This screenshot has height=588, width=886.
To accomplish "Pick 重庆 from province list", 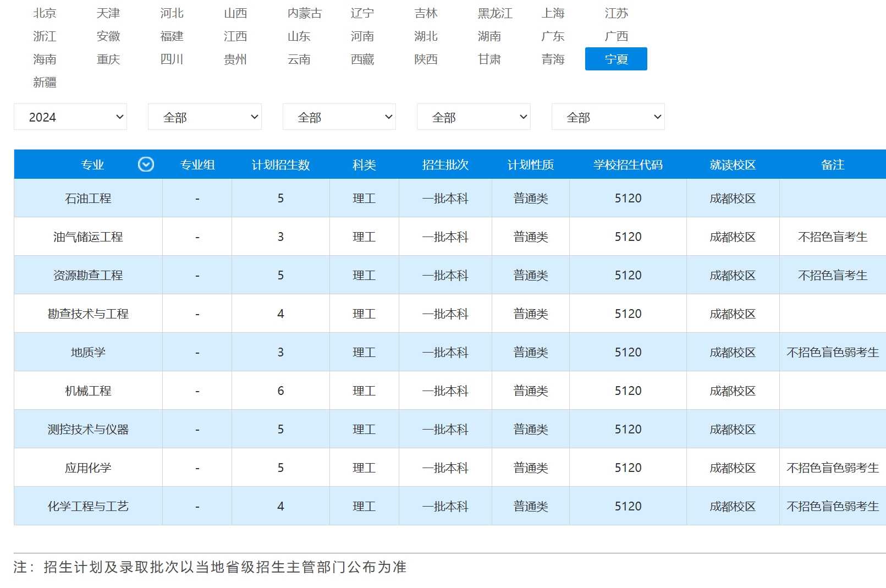I will point(108,59).
